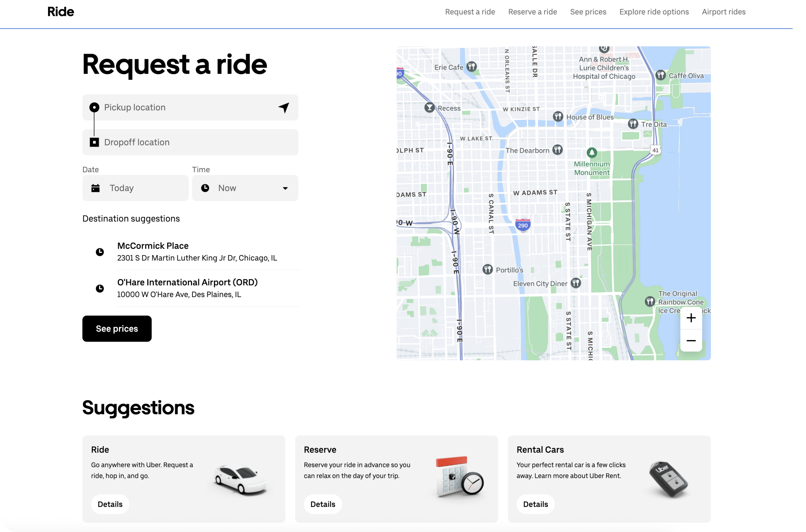806x532 pixels.
Task: Click Portillo's restaurant pin on the map
Action: coord(487,269)
